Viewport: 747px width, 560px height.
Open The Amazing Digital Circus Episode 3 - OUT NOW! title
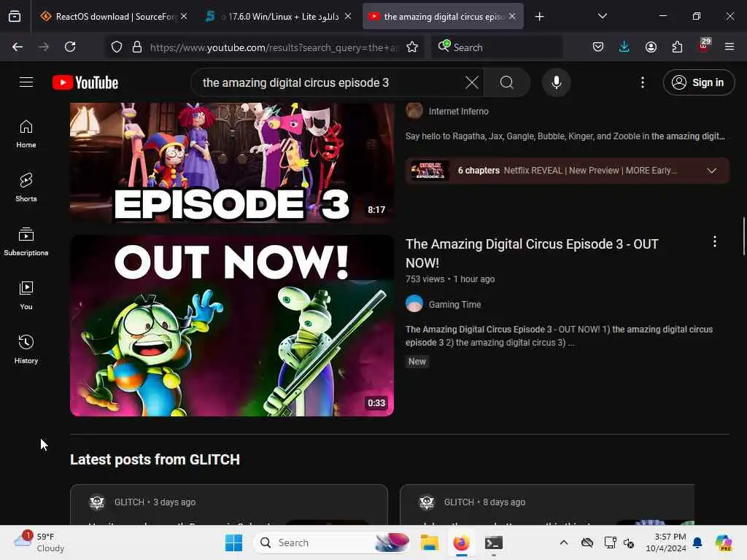click(532, 253)
